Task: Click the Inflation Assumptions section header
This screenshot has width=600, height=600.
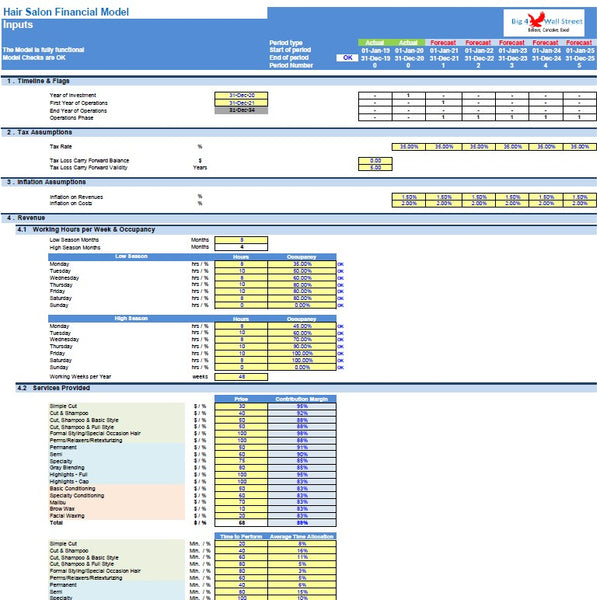Action: coord(45,182)
